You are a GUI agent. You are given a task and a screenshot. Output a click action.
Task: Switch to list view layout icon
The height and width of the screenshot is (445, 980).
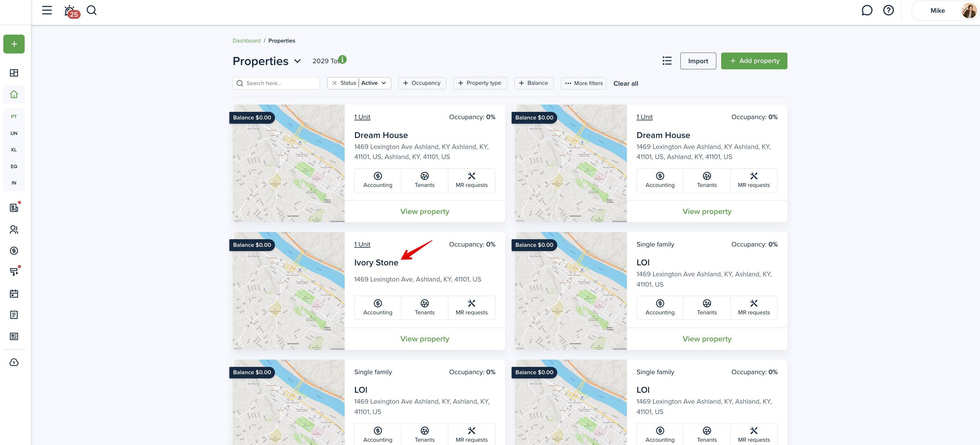point(667,61)
